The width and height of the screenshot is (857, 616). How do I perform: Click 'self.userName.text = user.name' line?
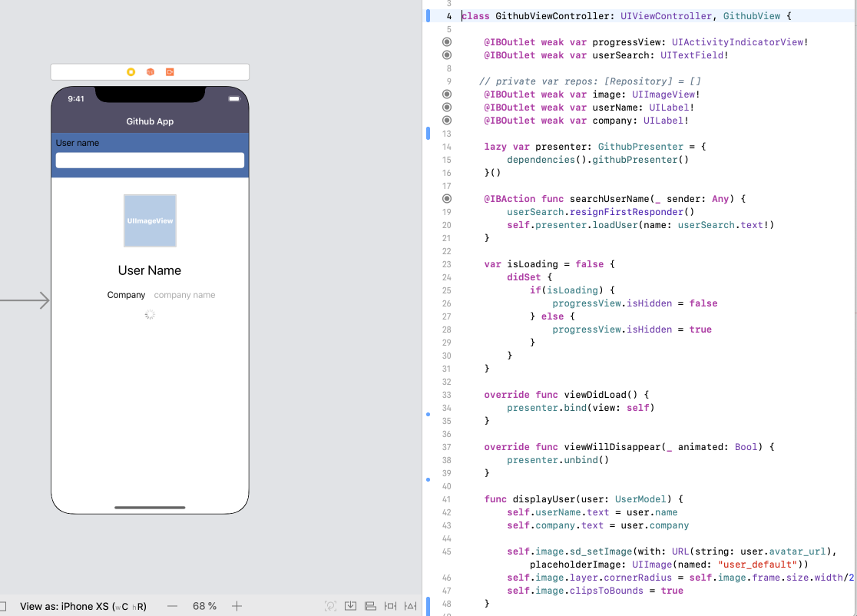pos(592,513)
